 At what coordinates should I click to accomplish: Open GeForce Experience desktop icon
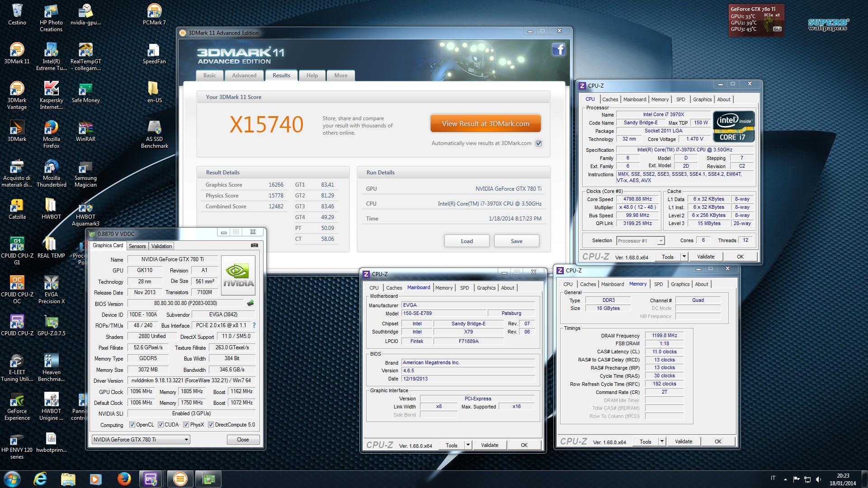pos(17,407)
